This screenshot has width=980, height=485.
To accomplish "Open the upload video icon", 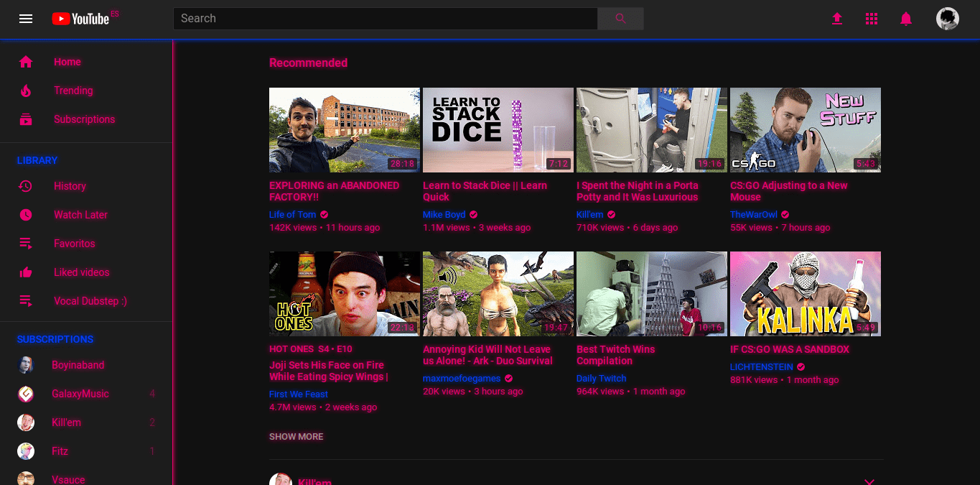I will [x=837, y=19].
